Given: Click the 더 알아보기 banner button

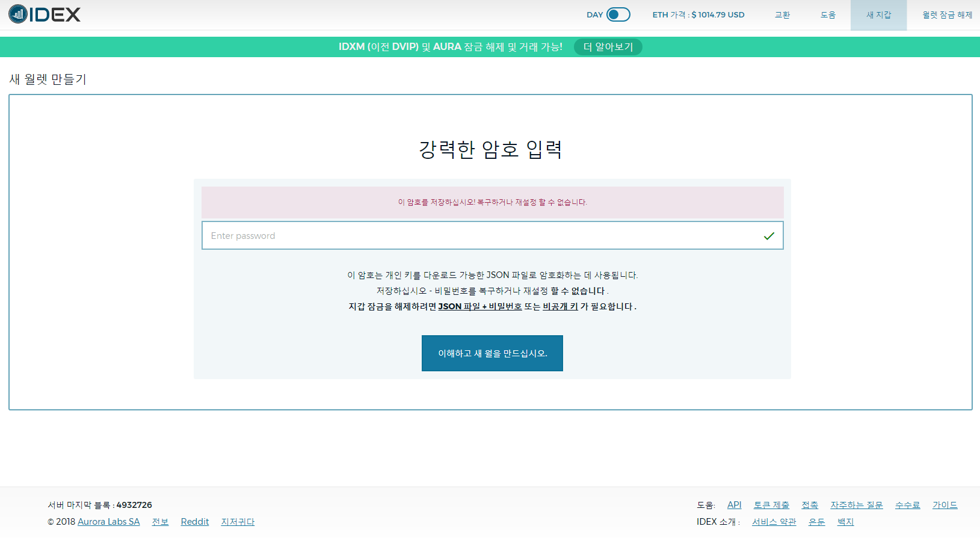Looking at the screenshot, I should tap(608, 47).
